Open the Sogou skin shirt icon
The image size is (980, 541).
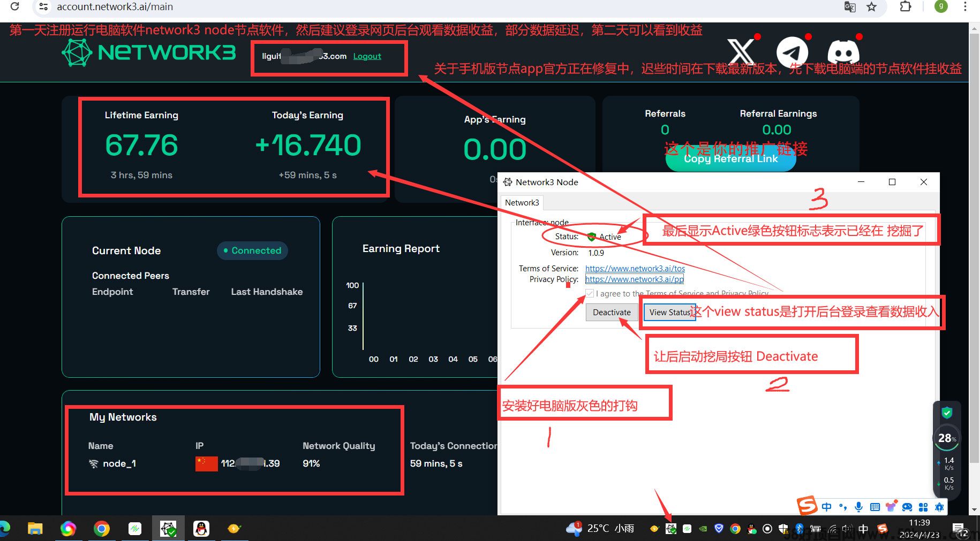[891, 507]
